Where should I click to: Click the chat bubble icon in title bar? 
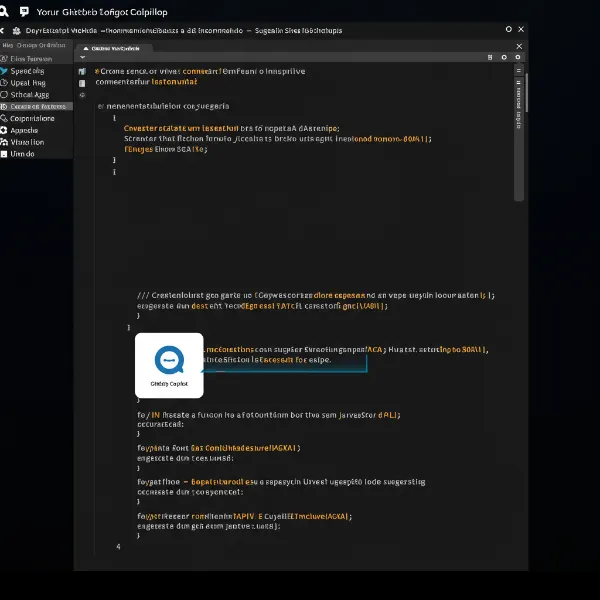(x=24, y=11)
